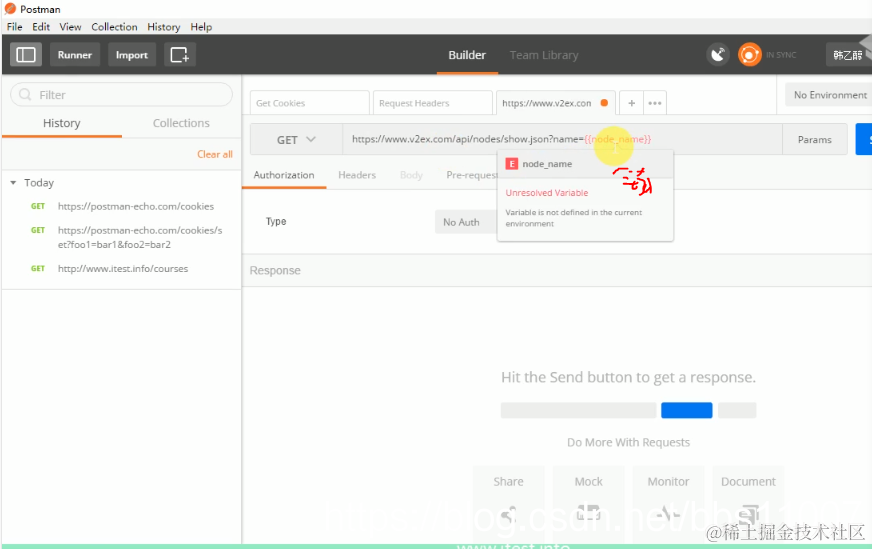Click the request URL input field
Image resolution: width=872 pixels, height=549 pixels.
point(562,139)
